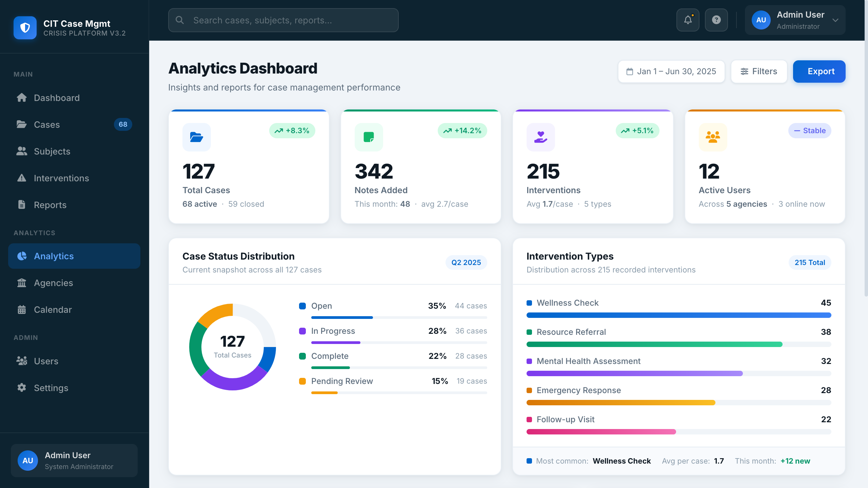Toggle the Pending Review legend item
The width and height of the screenshot is (868, 488).
point(342,381)
